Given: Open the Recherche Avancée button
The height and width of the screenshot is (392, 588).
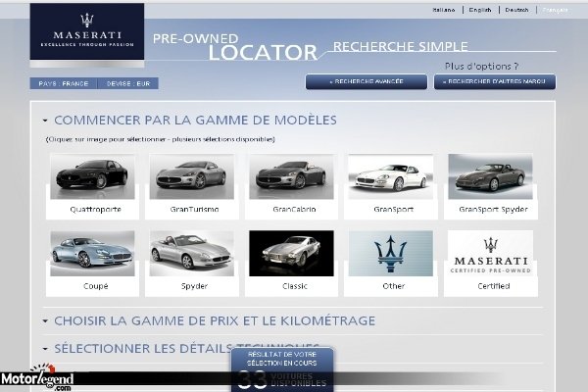Looking at the screenshot, I should (367, 81).
